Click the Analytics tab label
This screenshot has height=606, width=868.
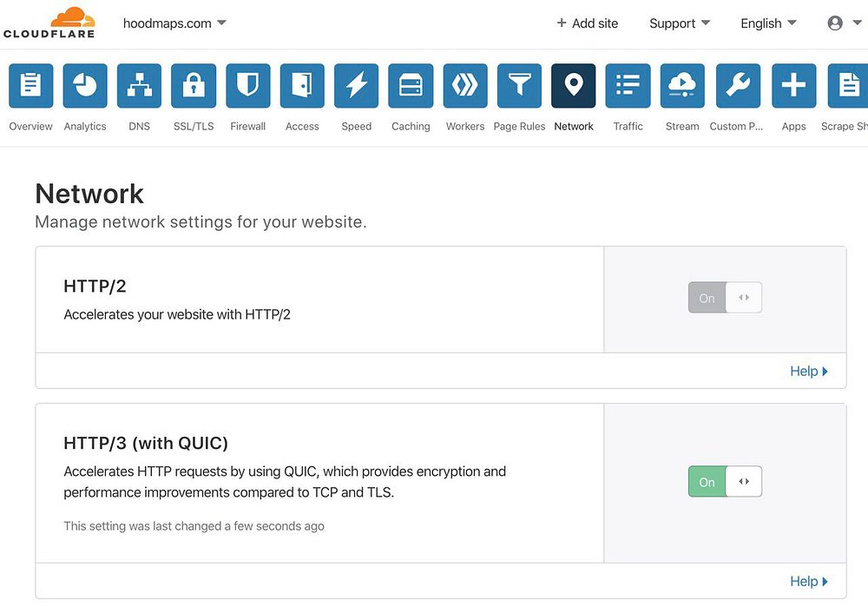85,126
